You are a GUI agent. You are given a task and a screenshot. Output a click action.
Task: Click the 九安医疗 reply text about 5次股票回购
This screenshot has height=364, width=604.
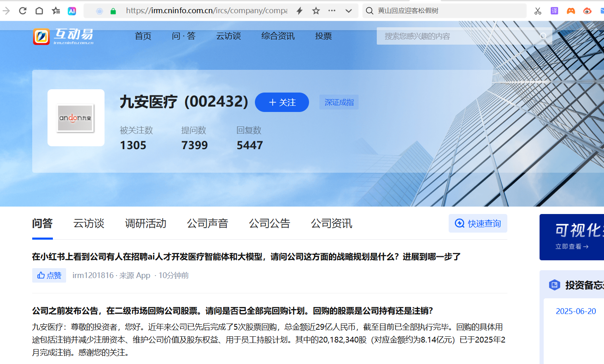[x=269, y=340]
